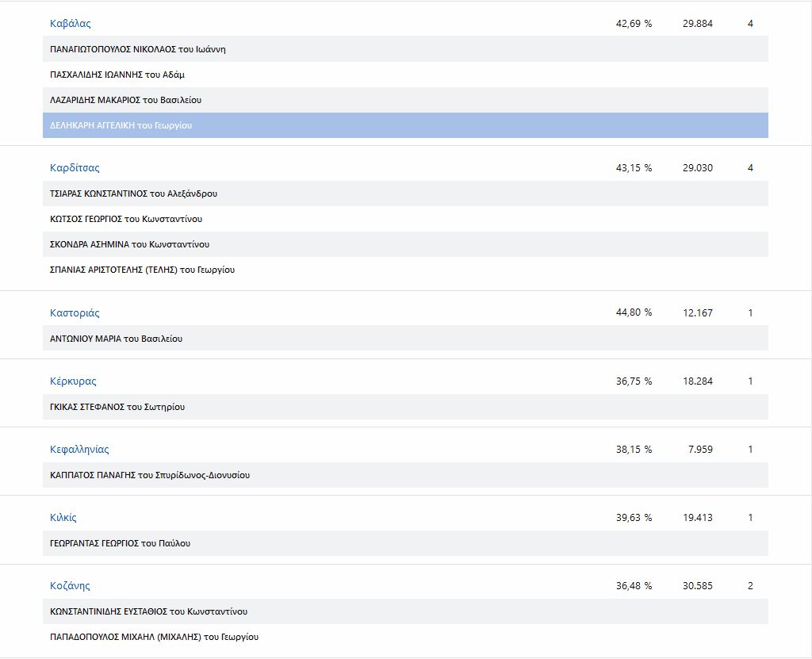The height and width of the screenshot is (659, 812).
Task: Click candidate ΣΠΑΝΙΑΣ ΑΡΙΣΤΟΤΕΛΗΣ row
Action: (142, 270)
